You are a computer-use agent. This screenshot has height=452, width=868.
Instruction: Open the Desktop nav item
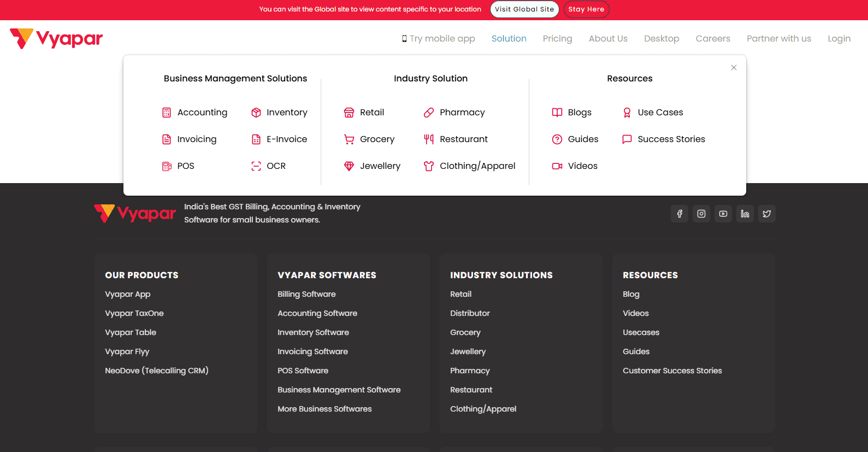point(662,39)
